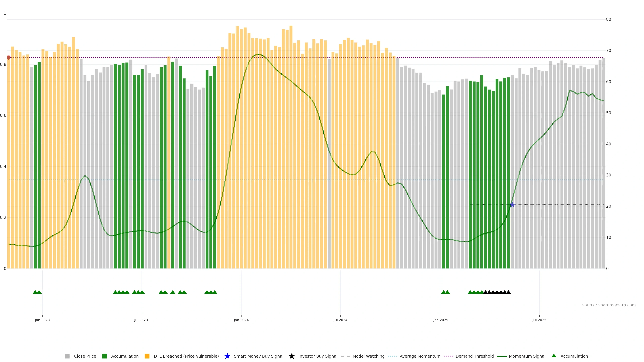Image resolution: width=644 pixels, height=362 pixels.
Task: Click the Jul 2025 x-axis label
Action: [539, 320]
